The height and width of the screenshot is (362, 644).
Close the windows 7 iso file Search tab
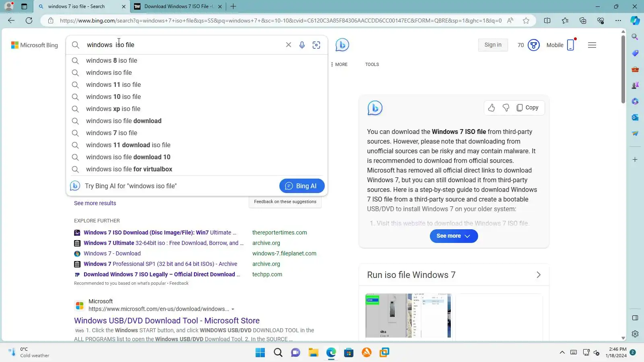[x=124, y=6]
